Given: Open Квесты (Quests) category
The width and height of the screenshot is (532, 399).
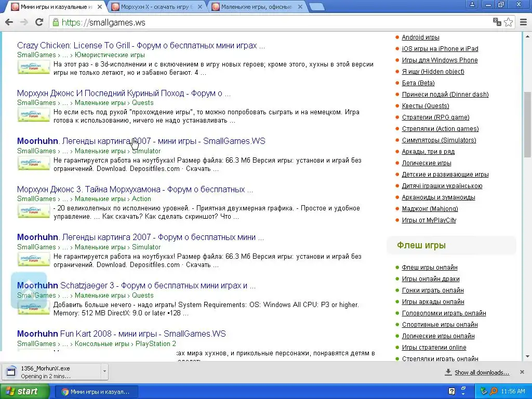Looking at the screenshot, I should pyautogui.click(x=425, y=106).
